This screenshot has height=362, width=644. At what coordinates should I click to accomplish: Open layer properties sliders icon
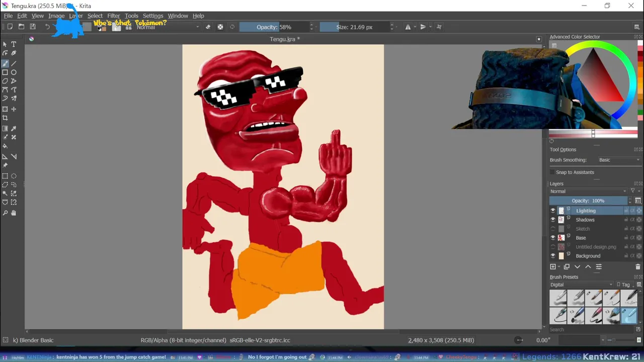click(599, 267)
